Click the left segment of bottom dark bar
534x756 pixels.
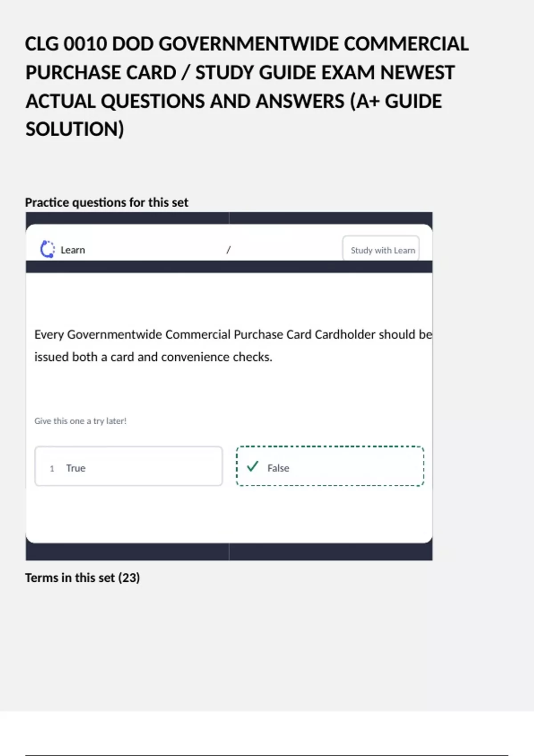(x=127, y=552)
